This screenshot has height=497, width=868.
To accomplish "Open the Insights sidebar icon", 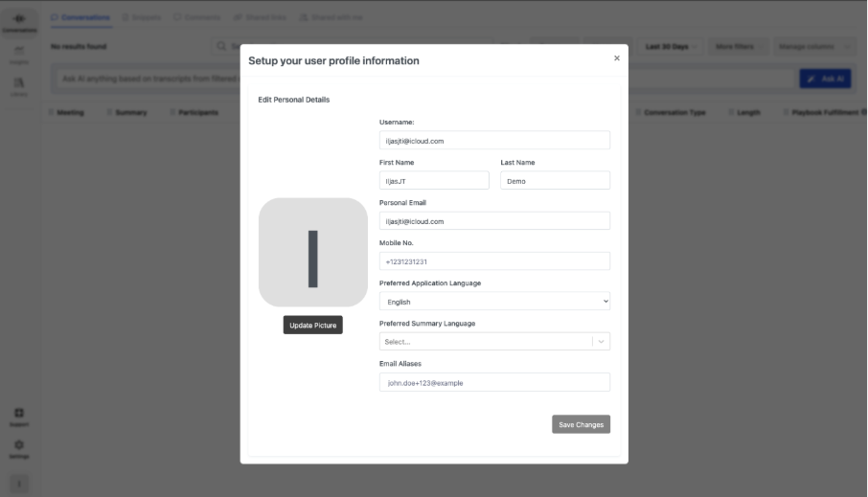I will pos(19,55).
